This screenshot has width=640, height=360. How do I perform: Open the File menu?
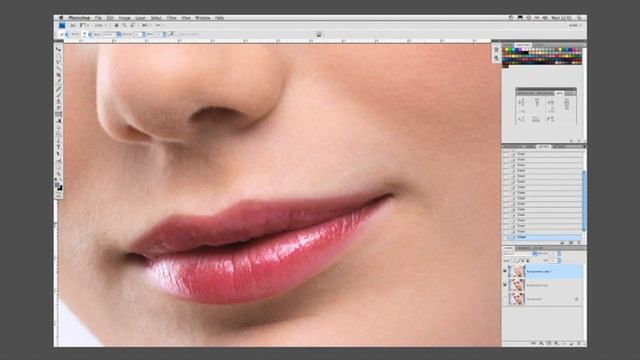coord(98,18)
